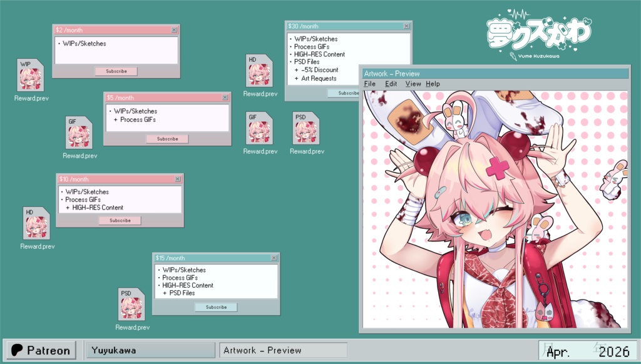Open the HD file icon beside the $30 window
The height and width of the screenshot is (364, 641).
pyautogui.click(x=259, y=71)
